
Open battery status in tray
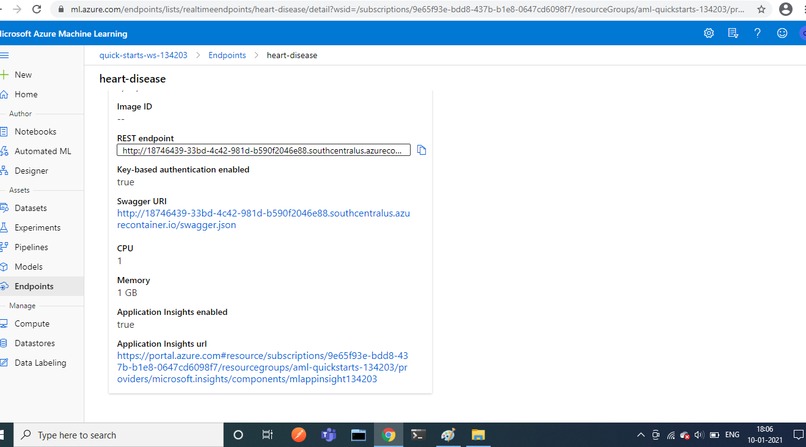pyautogui.click(x=715, y=435)
